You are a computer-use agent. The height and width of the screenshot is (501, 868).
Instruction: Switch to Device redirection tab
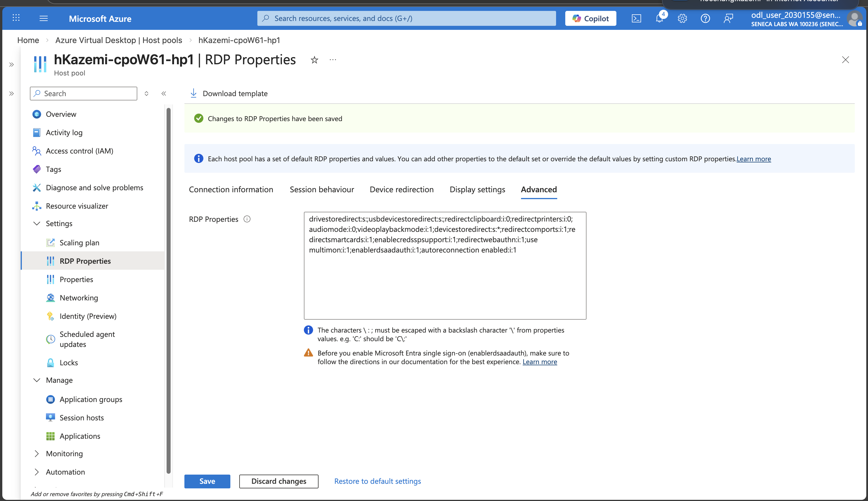click(402, 190)
